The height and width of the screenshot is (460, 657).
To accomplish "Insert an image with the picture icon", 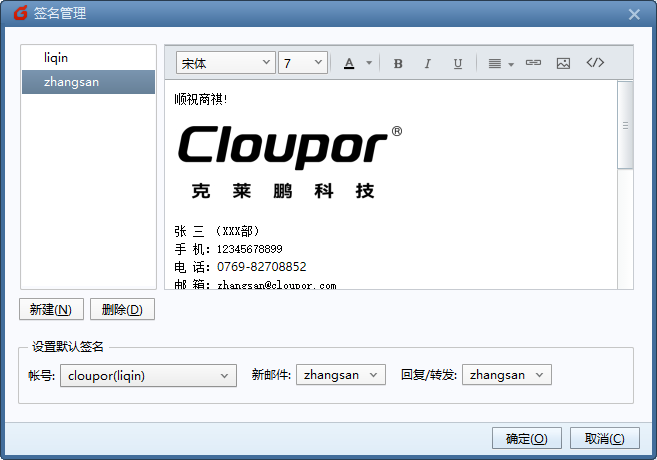I will pos(563,63).
